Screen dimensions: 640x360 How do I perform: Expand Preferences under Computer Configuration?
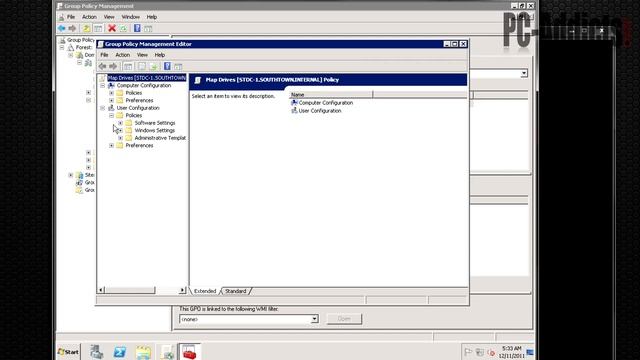(x=111, y=100)
